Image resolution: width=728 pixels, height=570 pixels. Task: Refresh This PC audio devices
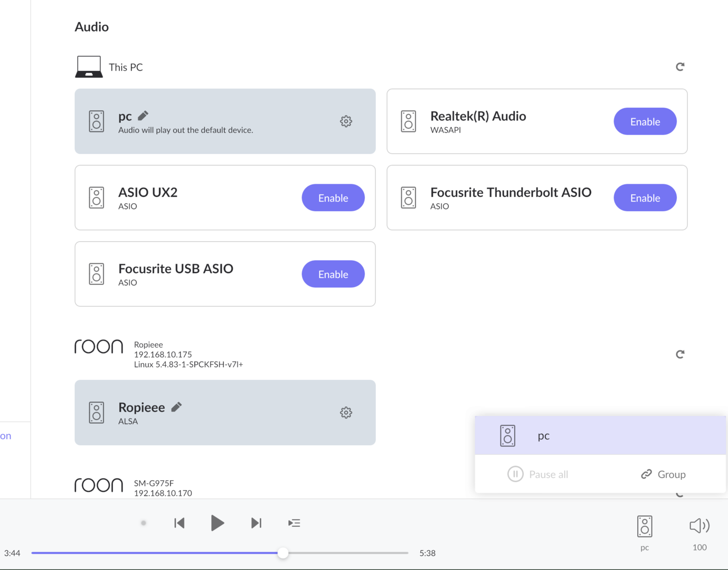click(x=680, y=66)
